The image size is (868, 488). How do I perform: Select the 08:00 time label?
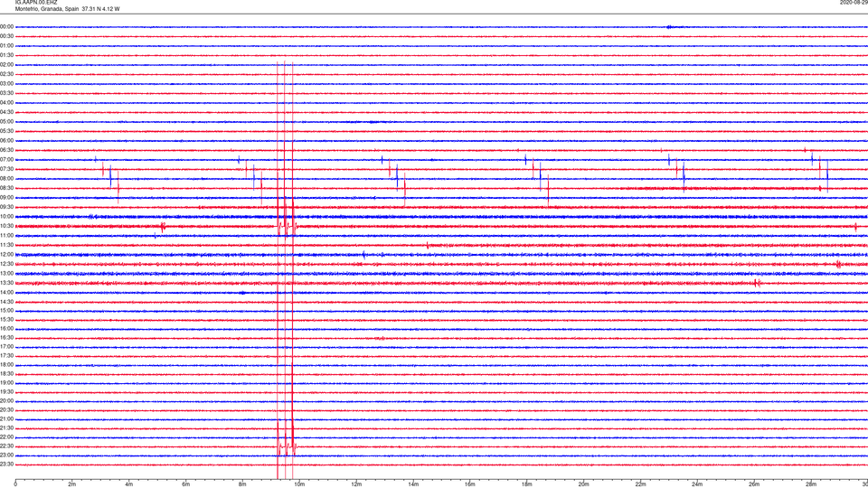[x=6, y=179]
